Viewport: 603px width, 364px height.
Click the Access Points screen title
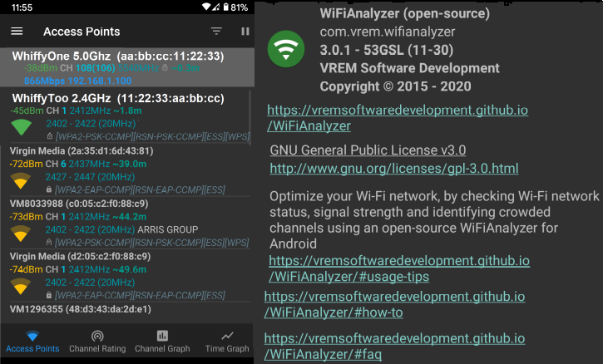click(82, 32)
